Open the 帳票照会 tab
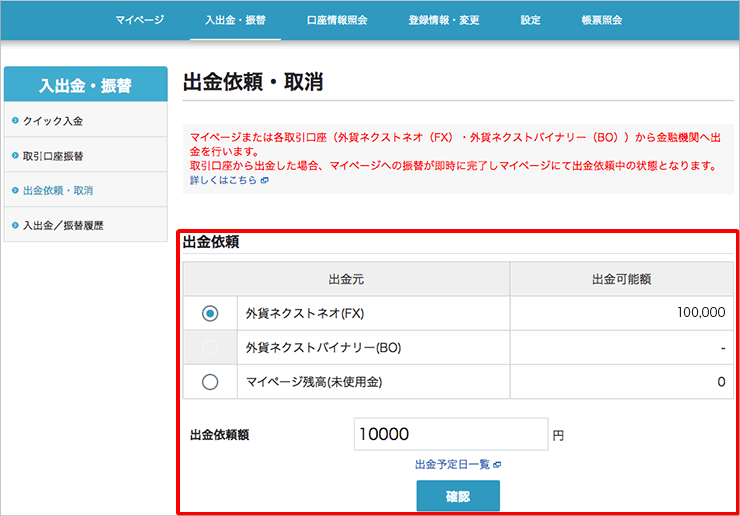740x516 pixels. click(601, 20)
